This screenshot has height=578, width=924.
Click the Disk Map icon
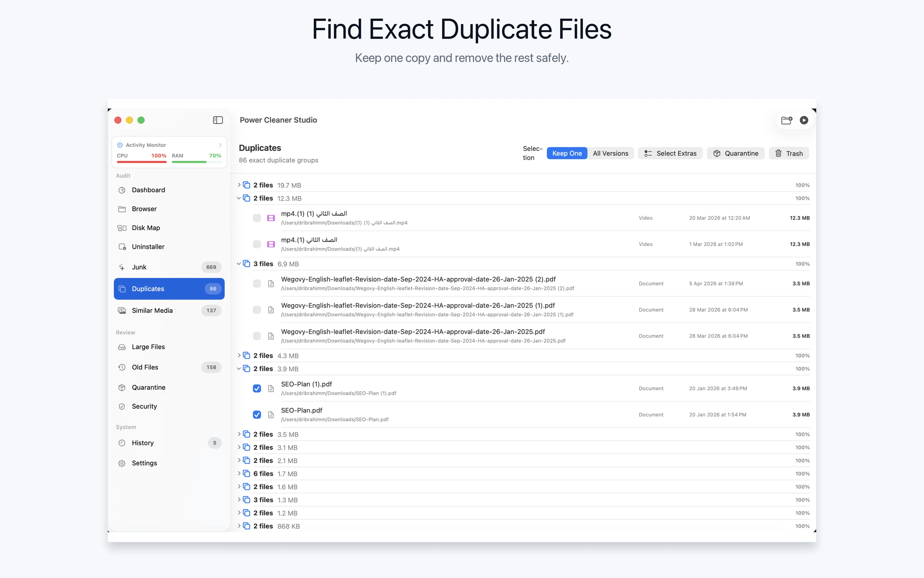coord(122,228)
